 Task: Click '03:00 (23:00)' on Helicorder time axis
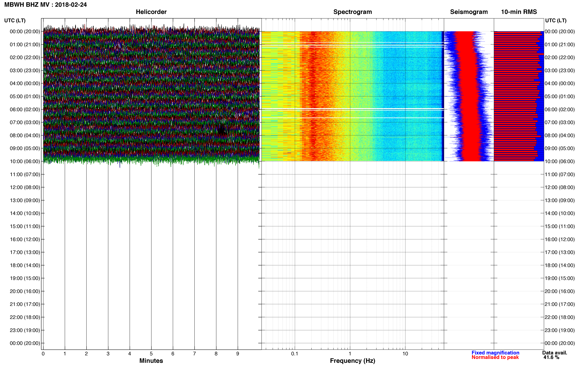[x=25, y=70]
